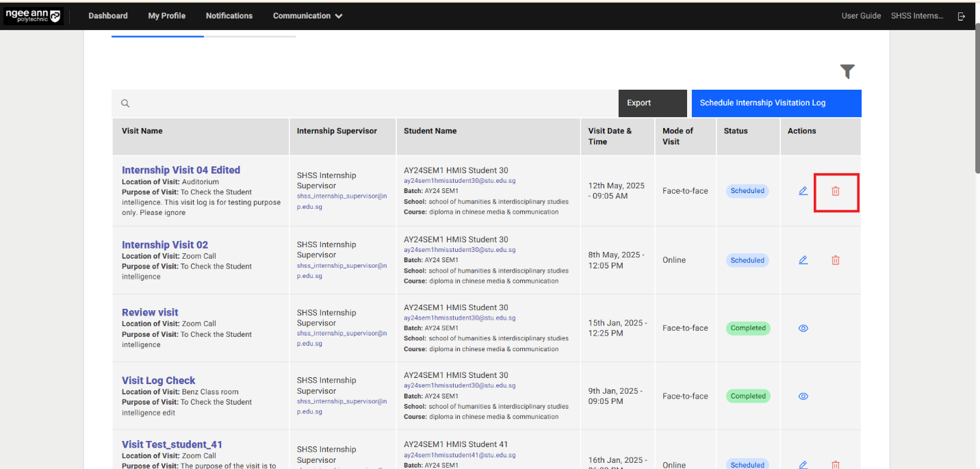The width and height of the screenshot is (980, 469).
Task: Open the Visit Test_student_41 link
Action: coord(172,444)
